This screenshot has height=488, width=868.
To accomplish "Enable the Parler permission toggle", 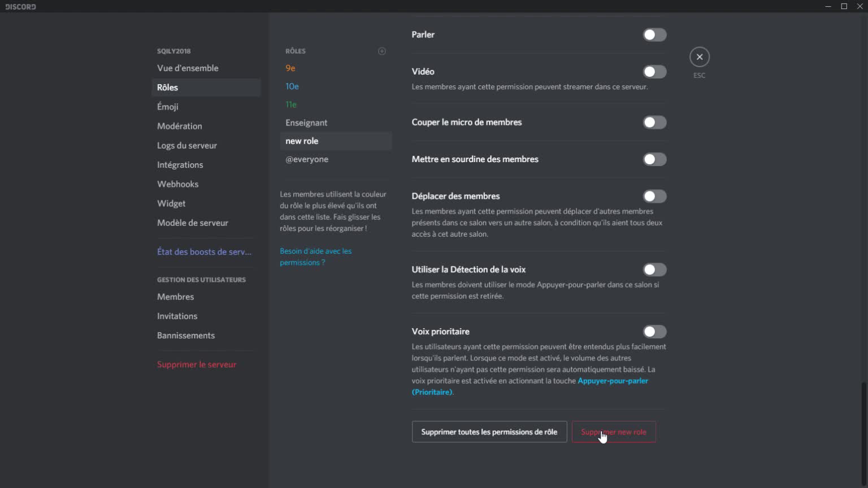I will [x=654, y=35].
